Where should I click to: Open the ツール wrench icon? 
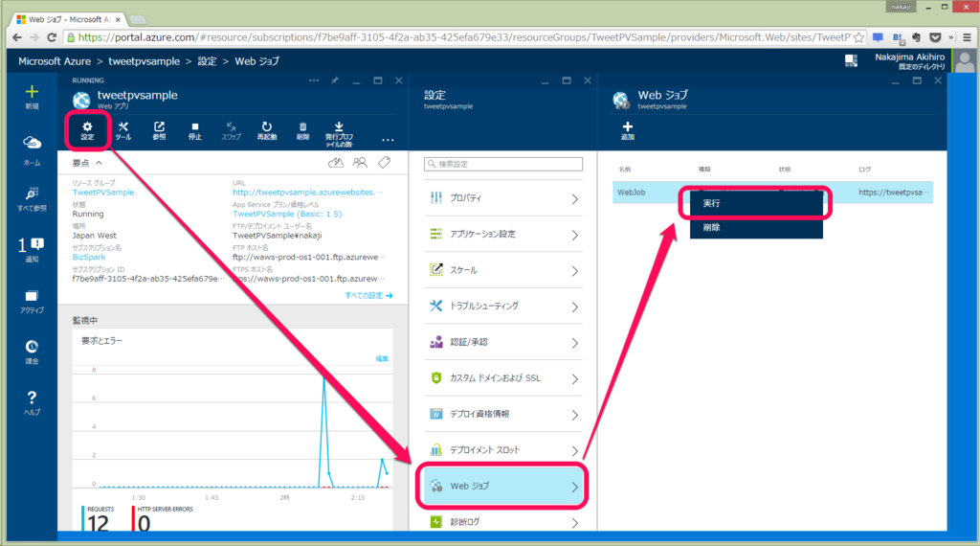click(123, 130)
